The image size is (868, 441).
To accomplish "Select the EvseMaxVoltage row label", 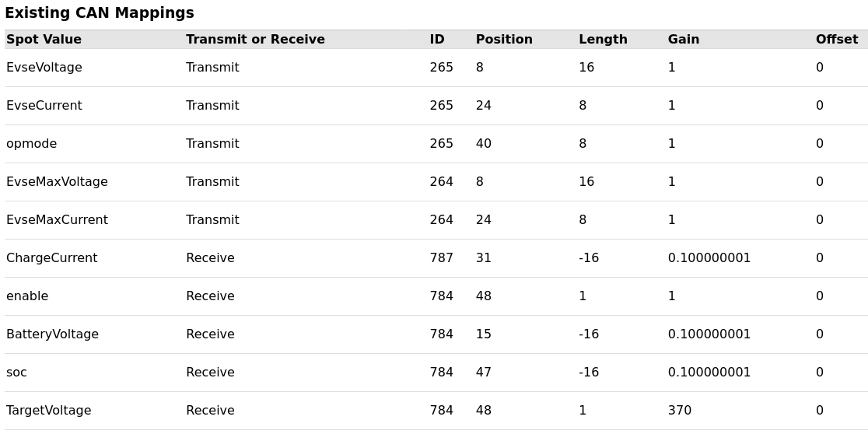I will (x=57, y=182).
